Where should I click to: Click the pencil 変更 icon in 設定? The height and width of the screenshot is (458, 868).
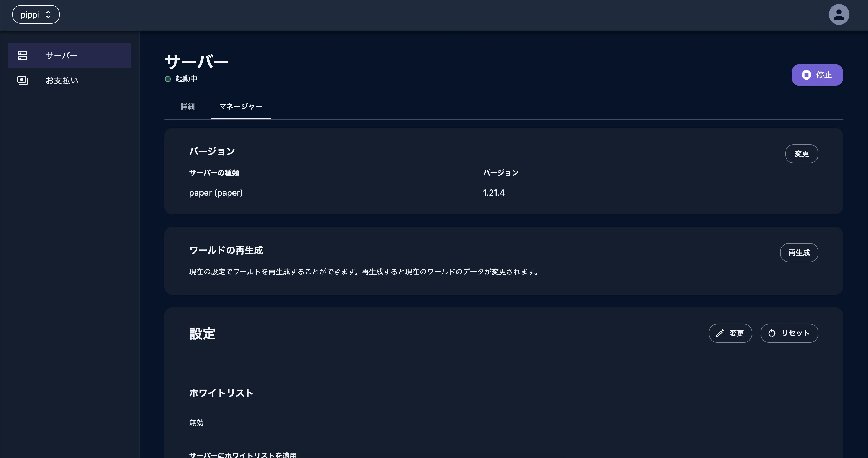click(720, 333)
